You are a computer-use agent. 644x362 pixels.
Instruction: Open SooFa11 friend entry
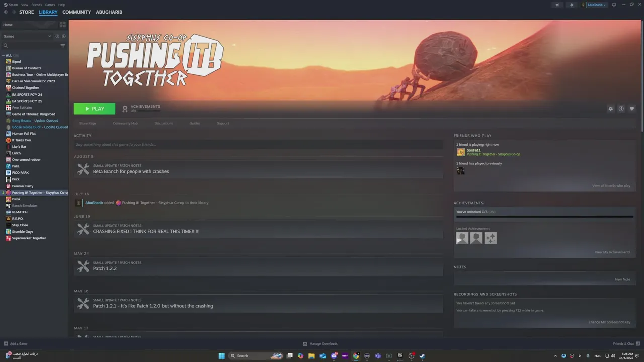(x=488, y=152)
